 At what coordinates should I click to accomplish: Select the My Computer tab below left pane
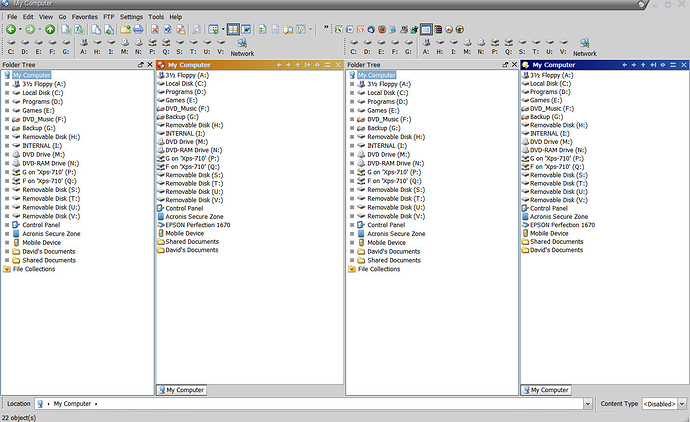click(x=181, y=390)
